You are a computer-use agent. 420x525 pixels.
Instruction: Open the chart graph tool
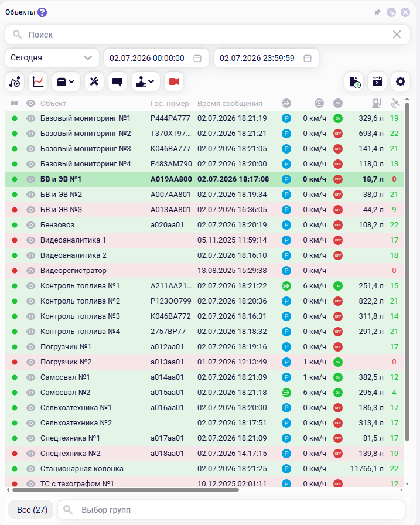point(38,81)
